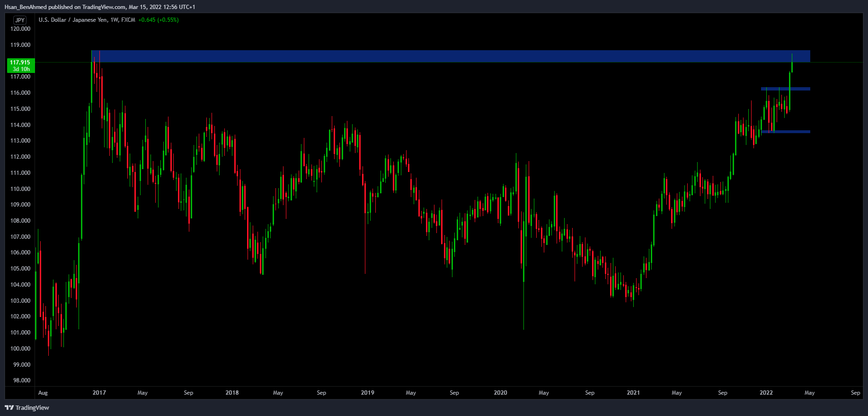The height and width of the screenshot is (416, 868).
Task: Click the 114.000 price axis label
Action: tap(20, 125)
